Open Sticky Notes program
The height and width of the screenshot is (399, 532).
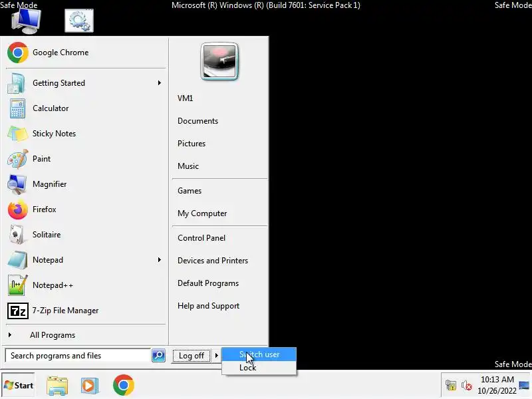coord(85,134)
